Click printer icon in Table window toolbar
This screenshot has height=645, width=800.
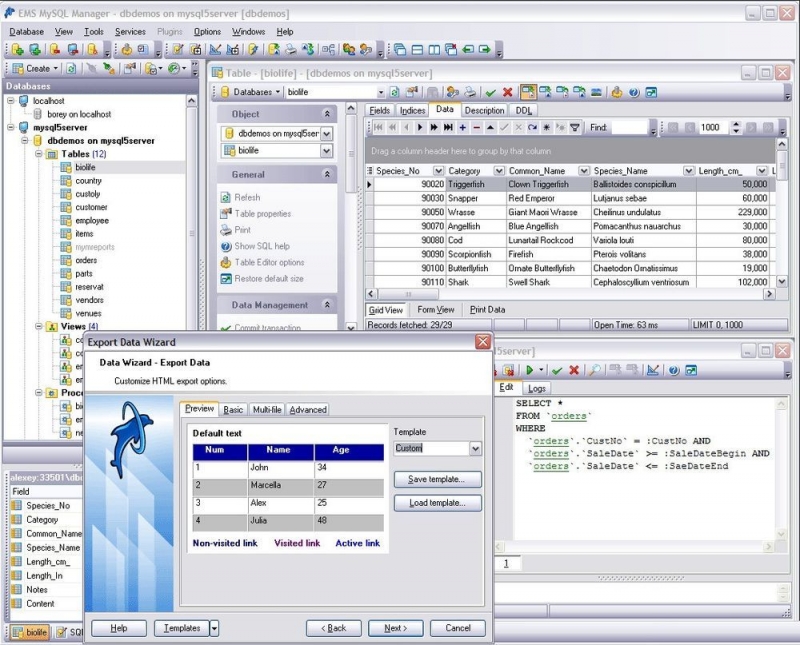(470, 92)
